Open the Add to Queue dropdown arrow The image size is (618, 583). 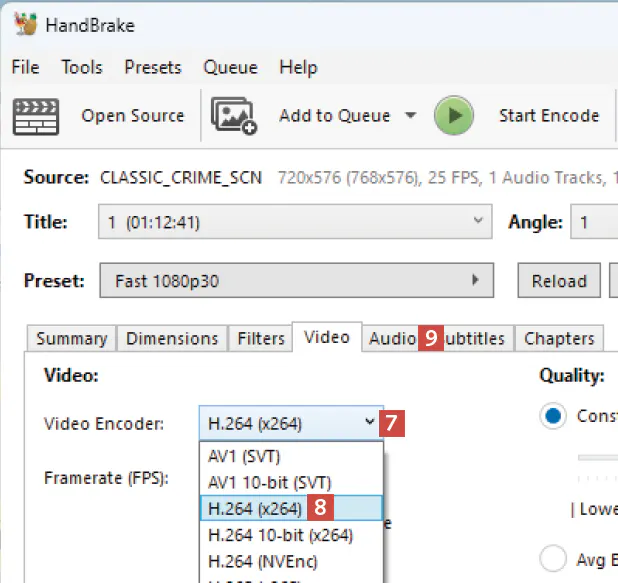coord(410,115)
